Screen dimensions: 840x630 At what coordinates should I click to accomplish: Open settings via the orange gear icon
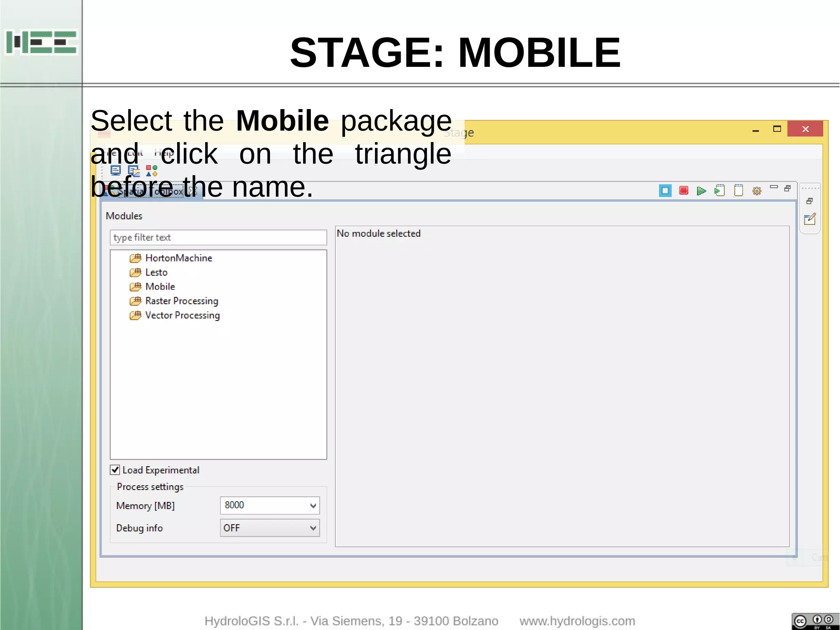tap(757, 191)
